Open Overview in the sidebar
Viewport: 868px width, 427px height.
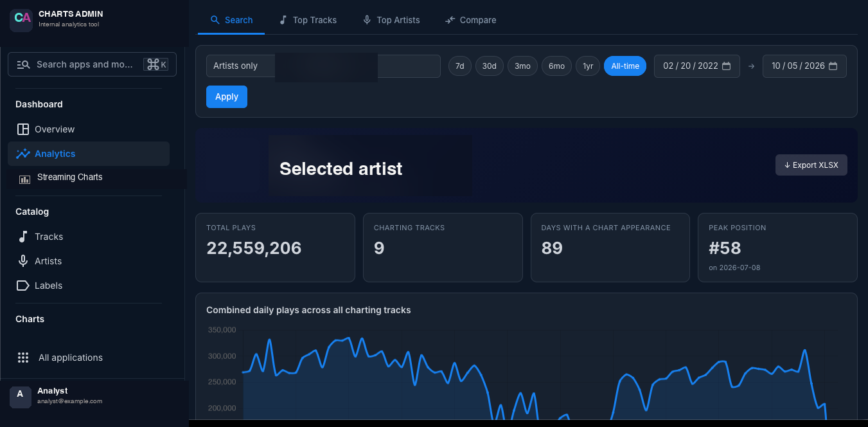89,129
